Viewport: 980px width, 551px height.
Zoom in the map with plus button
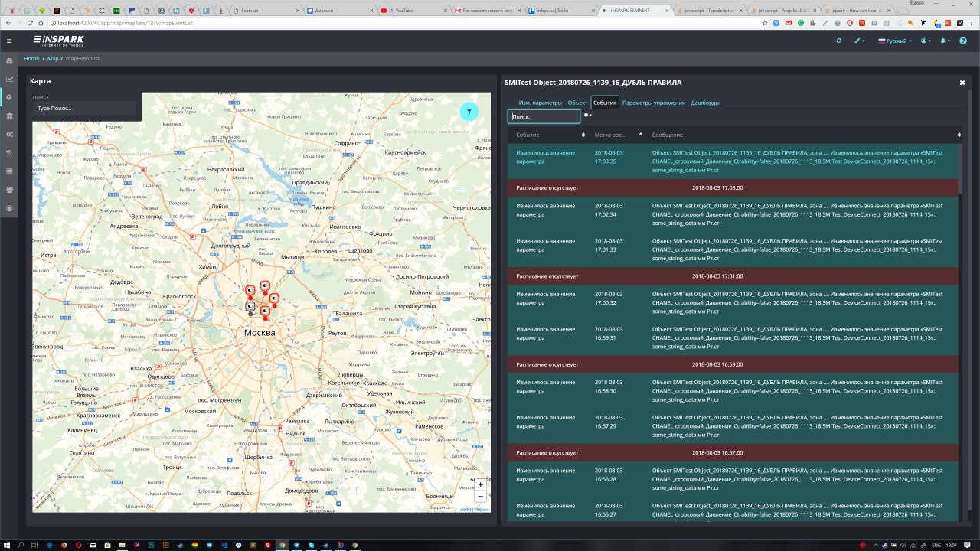click(x=480, y=484)
